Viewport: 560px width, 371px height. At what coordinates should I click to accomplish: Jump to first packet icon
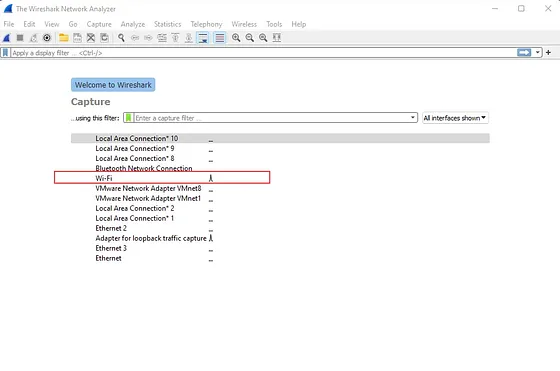(x=175, y=37)
